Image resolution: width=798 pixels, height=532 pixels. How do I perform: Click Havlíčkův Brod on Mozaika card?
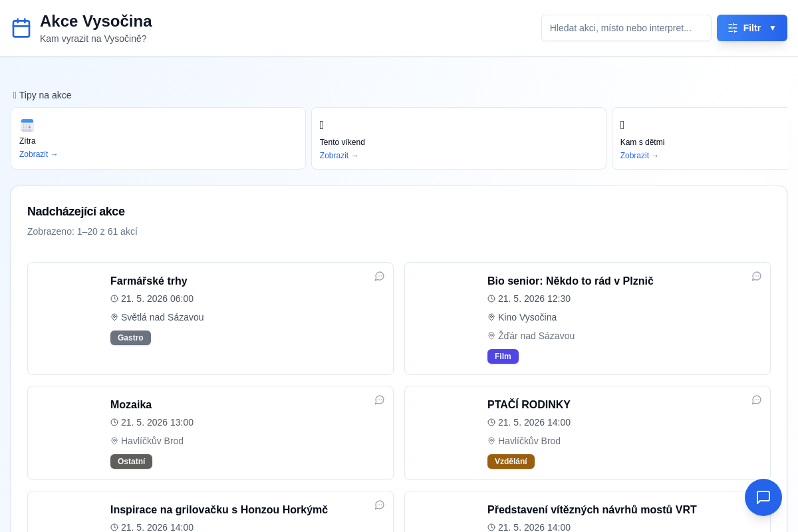[152, 441]
